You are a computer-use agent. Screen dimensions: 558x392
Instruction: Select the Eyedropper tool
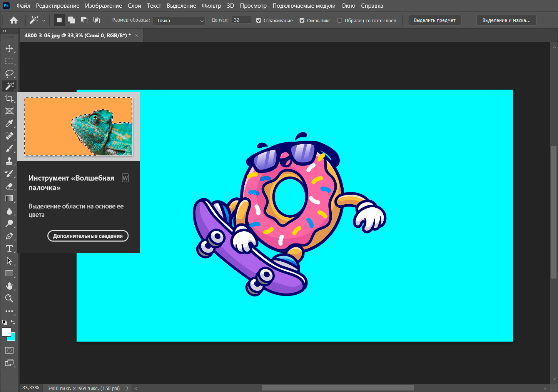click(9, 123)
